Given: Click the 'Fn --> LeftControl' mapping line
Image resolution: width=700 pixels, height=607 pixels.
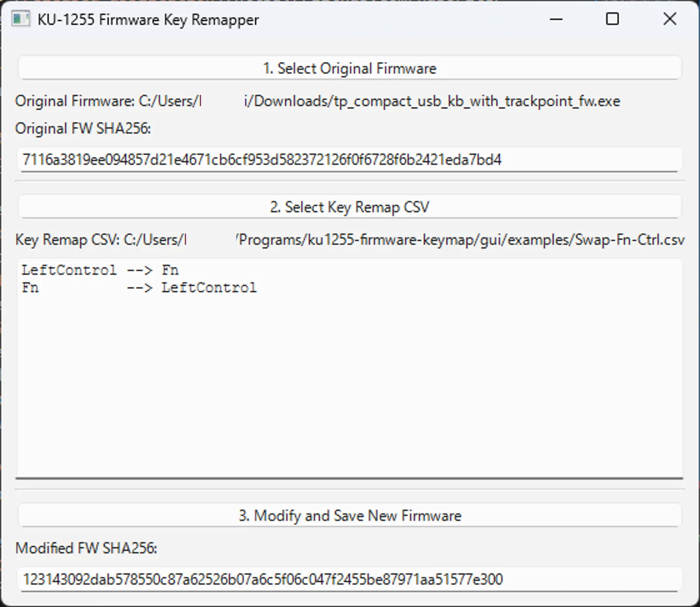Looking at the screenshot, I should [139, 288].
